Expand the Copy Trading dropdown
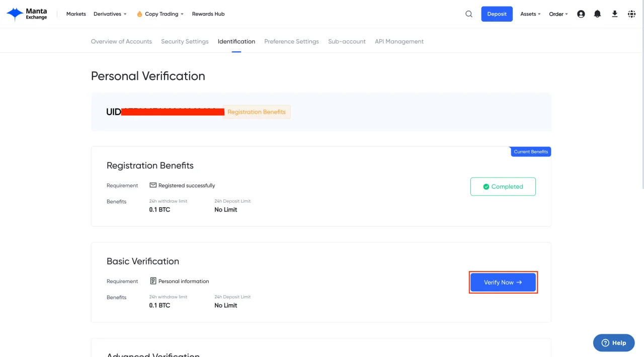Viewport: 644px width, 357px height. point(164,14)
